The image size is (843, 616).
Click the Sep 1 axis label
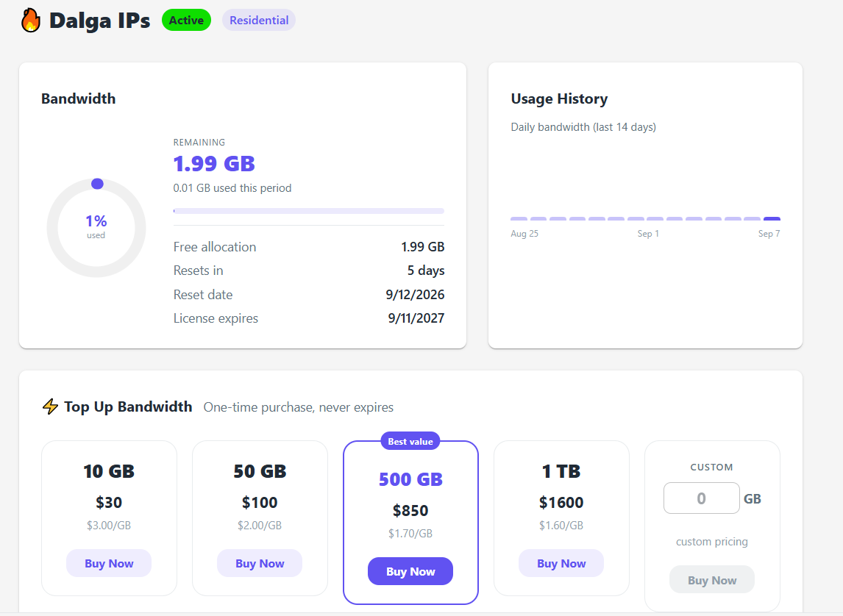tap(648, 234)
